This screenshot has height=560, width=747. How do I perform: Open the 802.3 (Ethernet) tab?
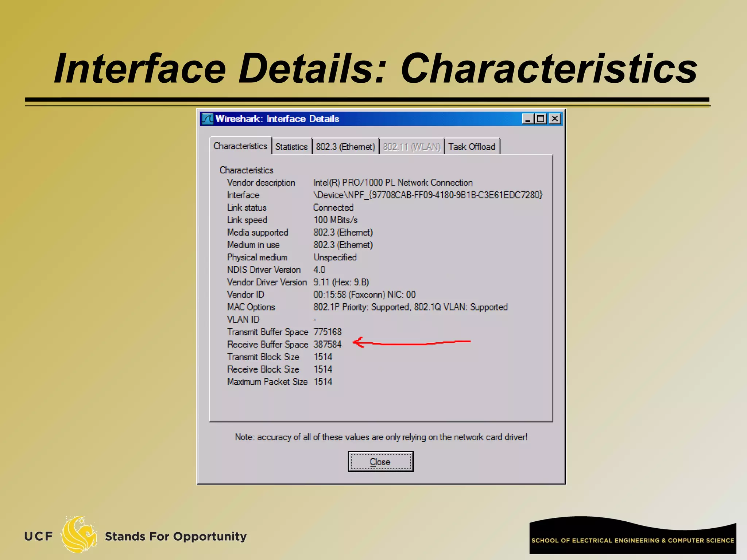[x=345, y=147]
